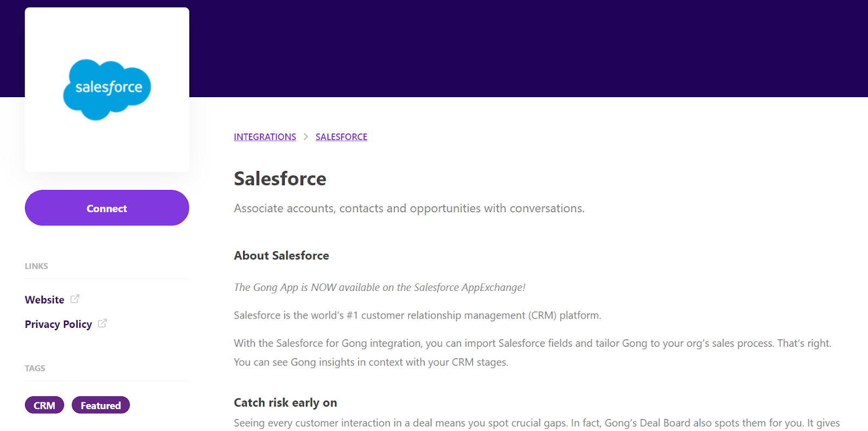Select the Featured tag pill

tap(100, 405)
